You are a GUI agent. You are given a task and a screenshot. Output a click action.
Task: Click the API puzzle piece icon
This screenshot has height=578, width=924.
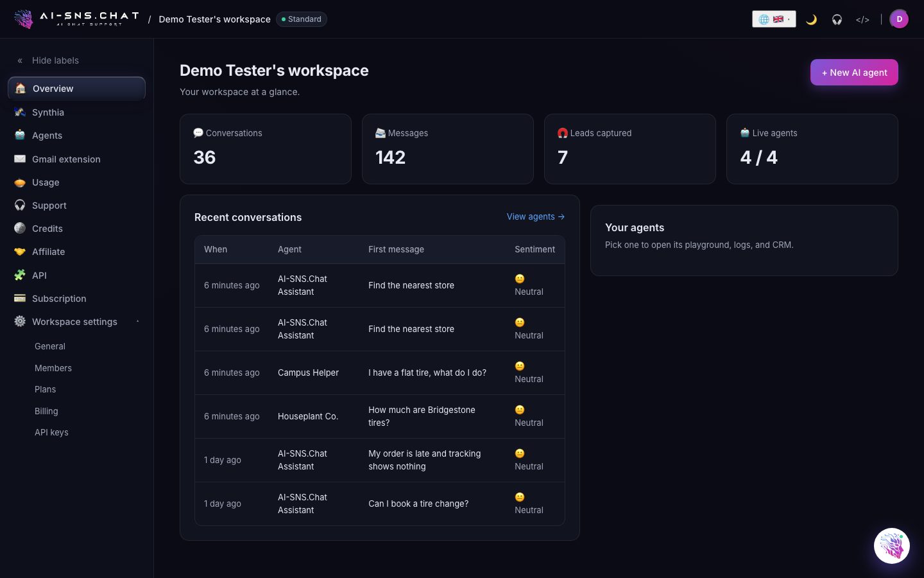(x=20, y=276)
